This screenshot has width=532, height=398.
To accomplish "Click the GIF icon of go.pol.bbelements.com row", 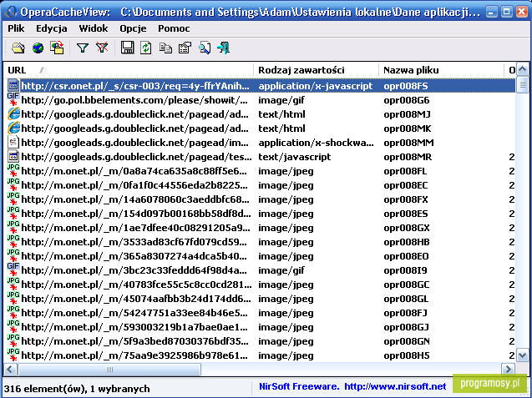I will click(x=13, y=99).
